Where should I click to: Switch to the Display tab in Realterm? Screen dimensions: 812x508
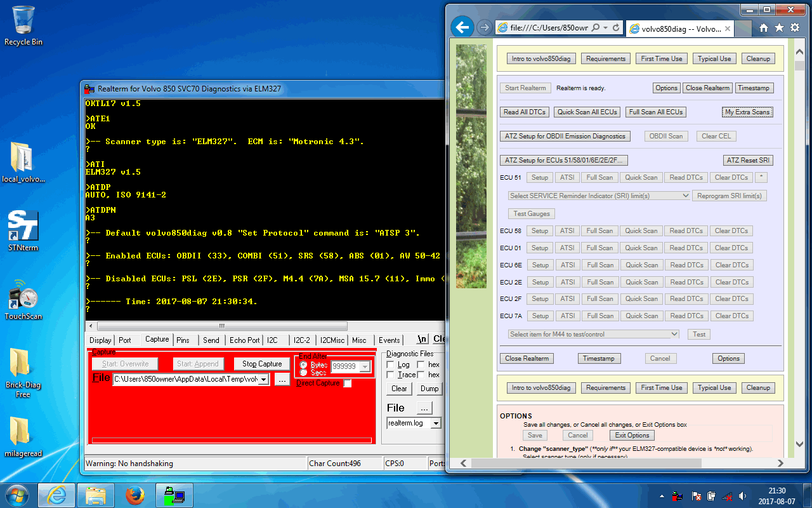(x=100, y=340)
